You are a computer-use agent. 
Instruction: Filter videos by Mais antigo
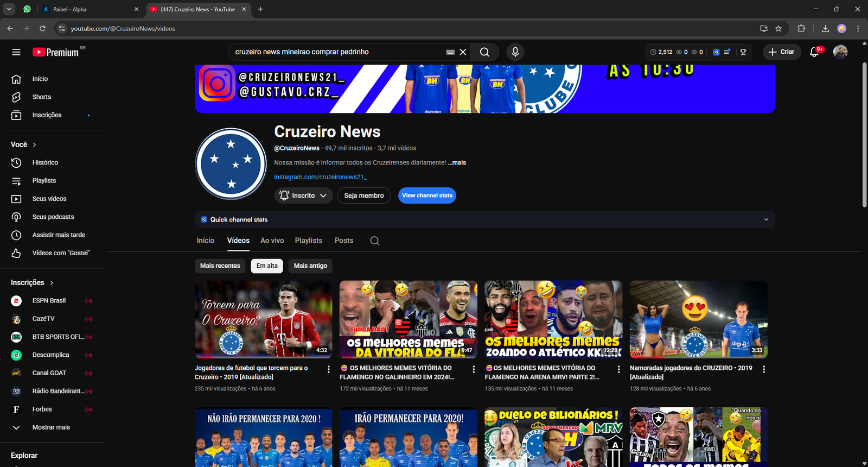click(310, 266)
